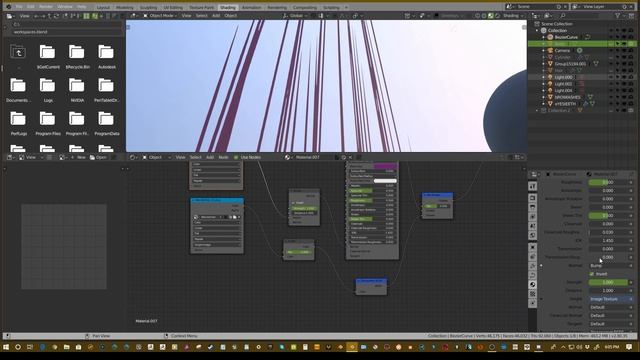Open the Blender logo menu
640x360 pixels.
coord(9,7)
